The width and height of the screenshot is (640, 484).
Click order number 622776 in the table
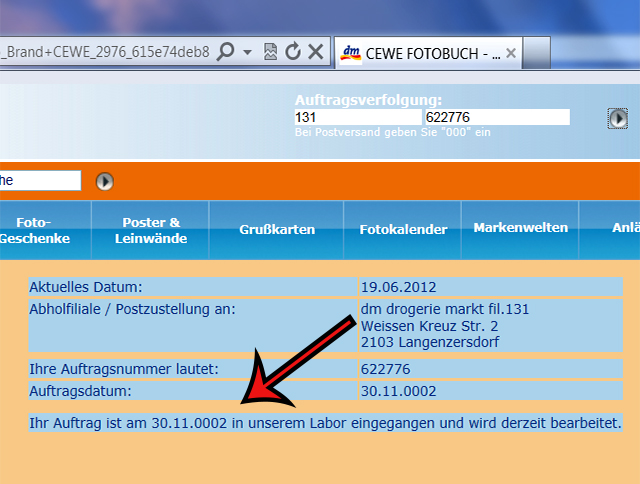(386, 369)
